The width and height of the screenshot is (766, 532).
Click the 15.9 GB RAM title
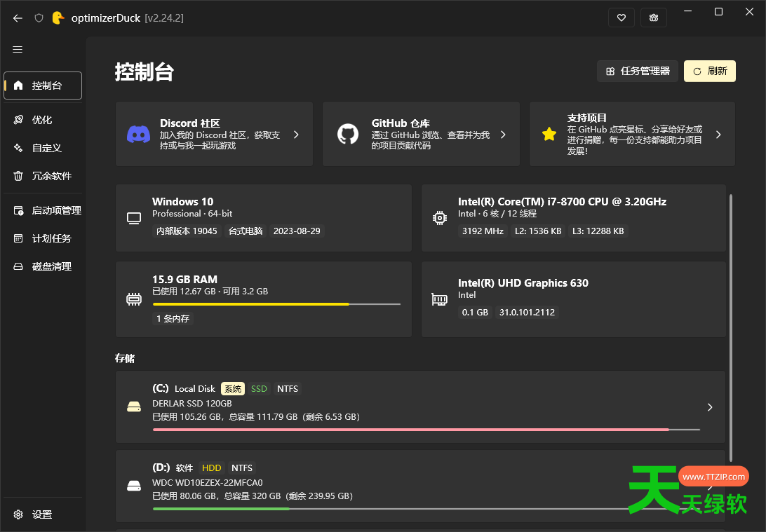(x=184, y=280)
